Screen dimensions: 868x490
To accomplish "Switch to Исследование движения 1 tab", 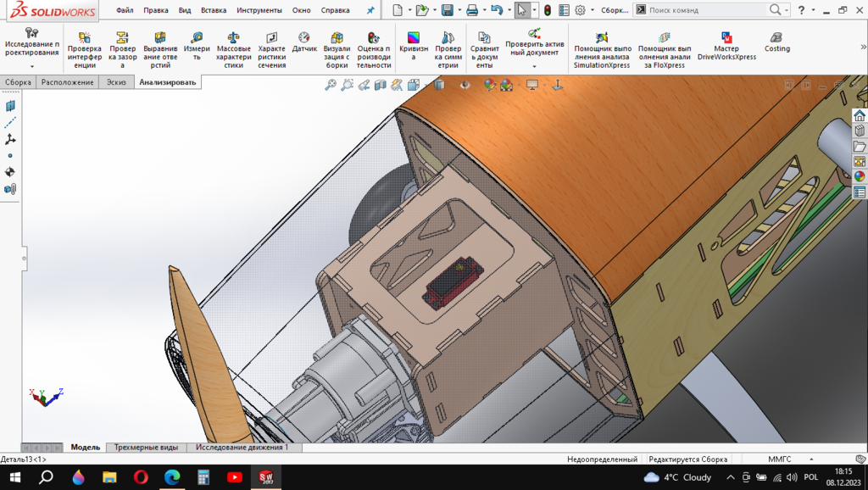I will coord(242,447).
